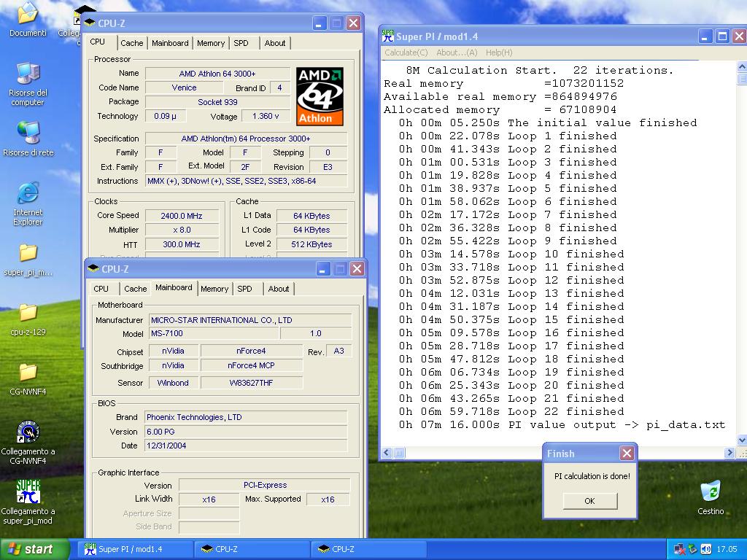Minimize the upper CPU-Z window

320,23
